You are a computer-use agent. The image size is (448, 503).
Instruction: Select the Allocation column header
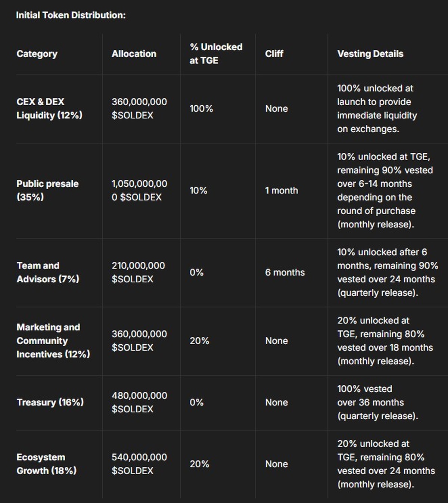[134, 54]
